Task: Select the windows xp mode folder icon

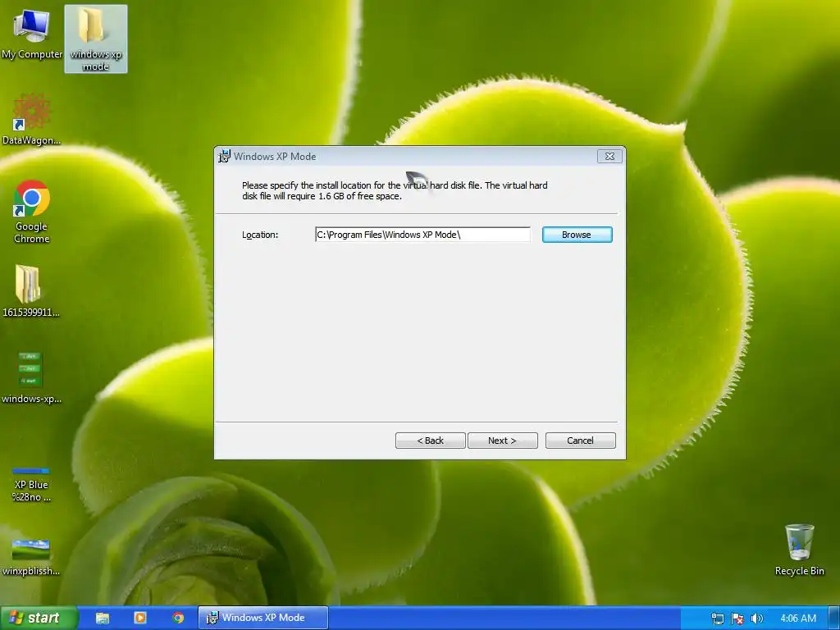Action: [x=96, y=39]
